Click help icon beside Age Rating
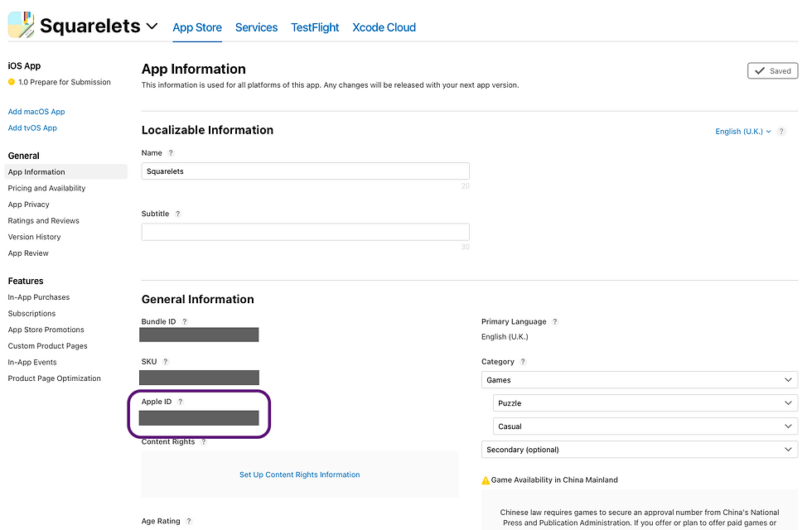The height and width of the screenshot is (530, 812). [x=189, y=521]
